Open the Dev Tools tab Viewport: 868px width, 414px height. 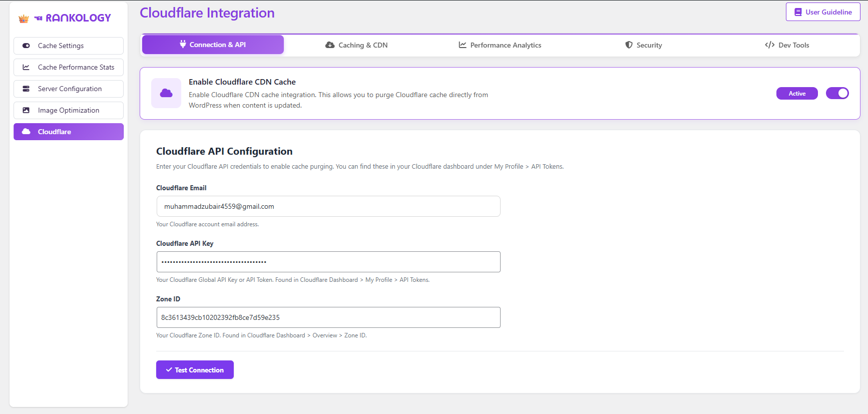pyautogui.click(x=787, y=45)
